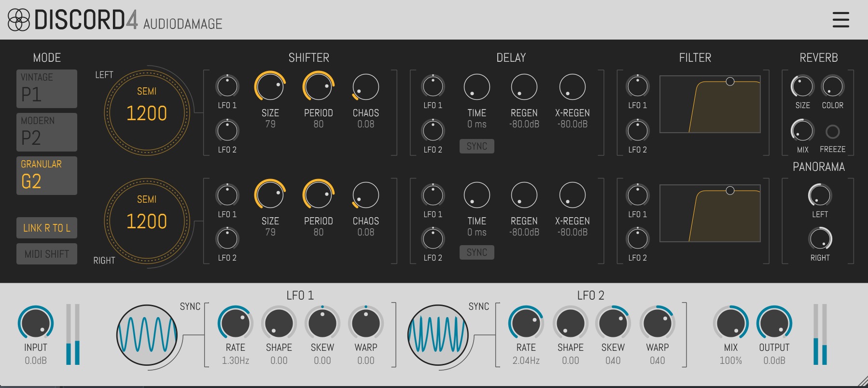Toggle left delay SYNC button
868x388 pixels.
pos(477,146)
